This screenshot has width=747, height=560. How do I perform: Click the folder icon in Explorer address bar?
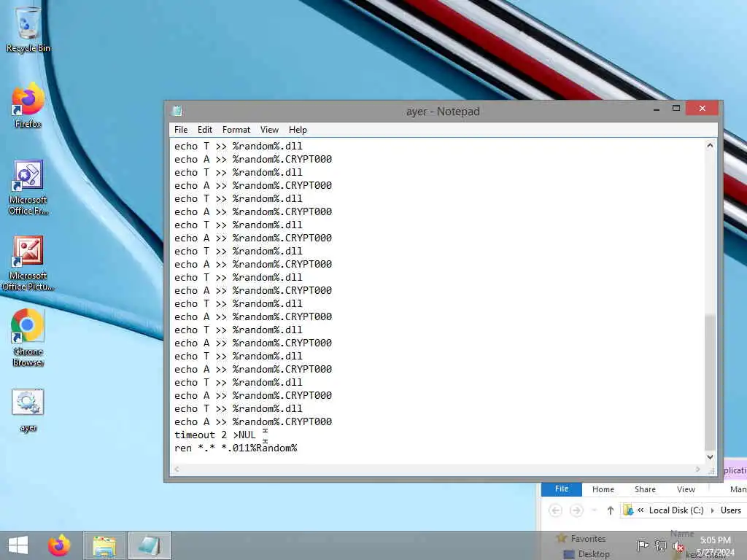pos(628,510)
